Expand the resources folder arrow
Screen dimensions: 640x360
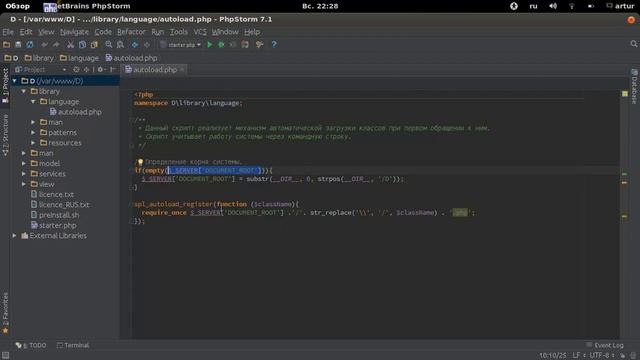(x=33, y=143)
